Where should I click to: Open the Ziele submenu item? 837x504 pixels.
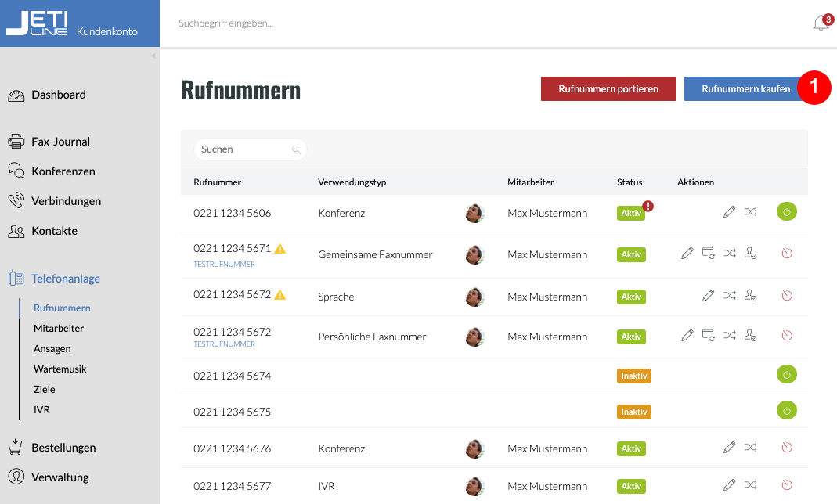point(45,389)
